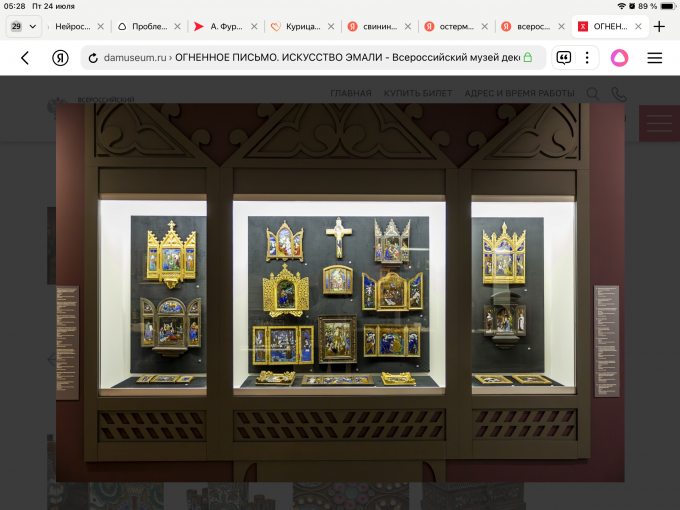Switch to the Нейрос... tab
Viewport: 680px width, 510px height.
pos(72,26)
